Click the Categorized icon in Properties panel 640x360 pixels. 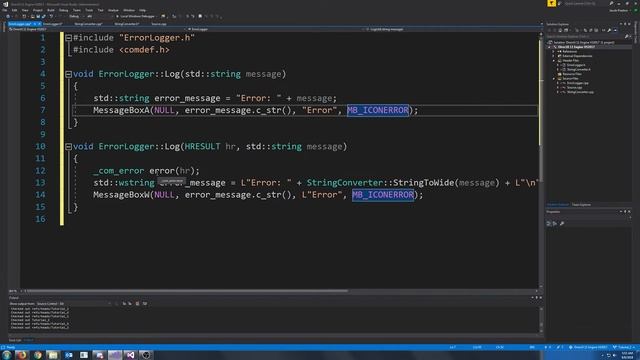(x=549, y=224)
